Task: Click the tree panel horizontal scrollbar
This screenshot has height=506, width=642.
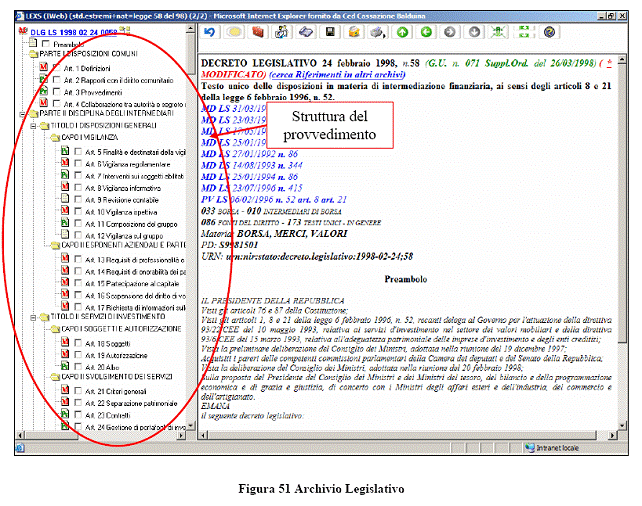Action: click(101, 435)
